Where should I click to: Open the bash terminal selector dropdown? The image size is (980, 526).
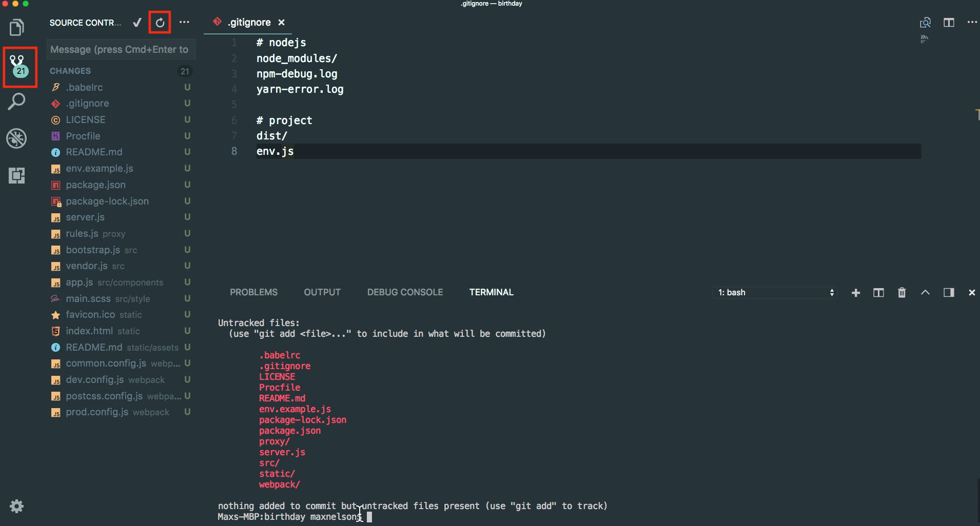point(775,293)
